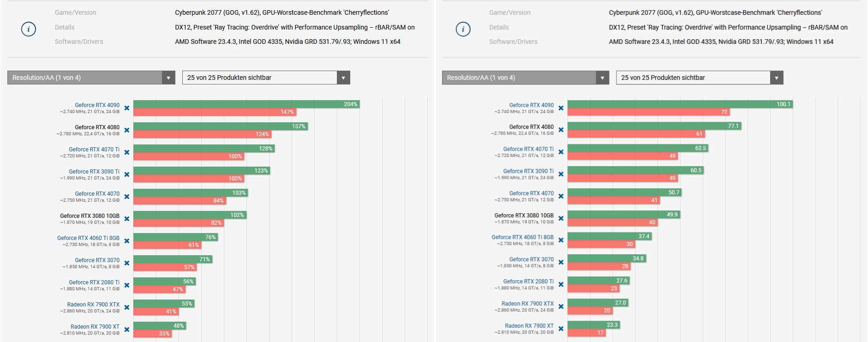Click the red 147% bar for RTX 4090
Image resolution: width=868 pixels, height=342 pixels.
215,112
